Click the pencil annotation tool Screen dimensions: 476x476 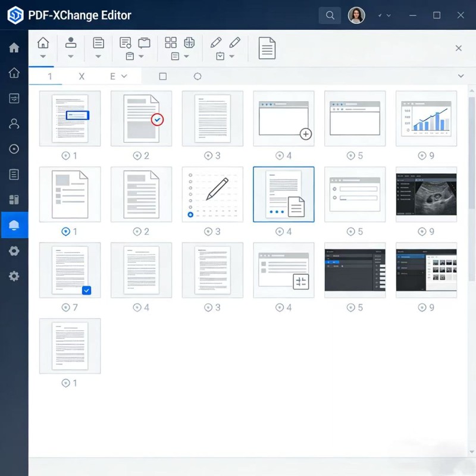coord(217,42)
